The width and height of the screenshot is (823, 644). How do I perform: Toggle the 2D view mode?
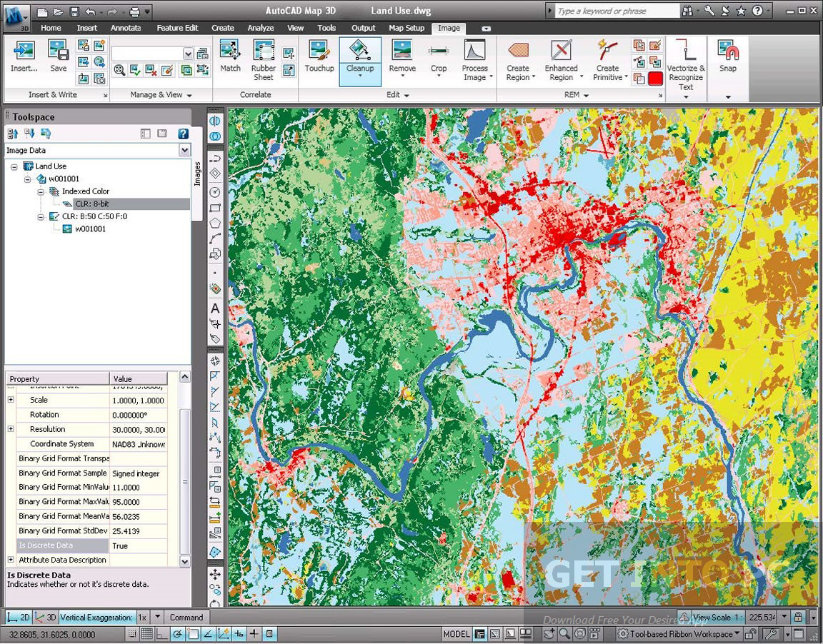coord(19,618)
